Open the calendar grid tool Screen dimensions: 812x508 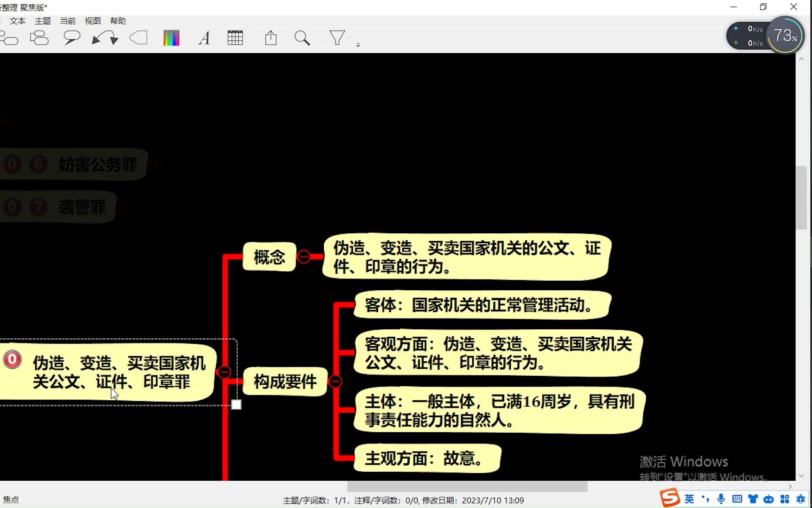point(235,38)
